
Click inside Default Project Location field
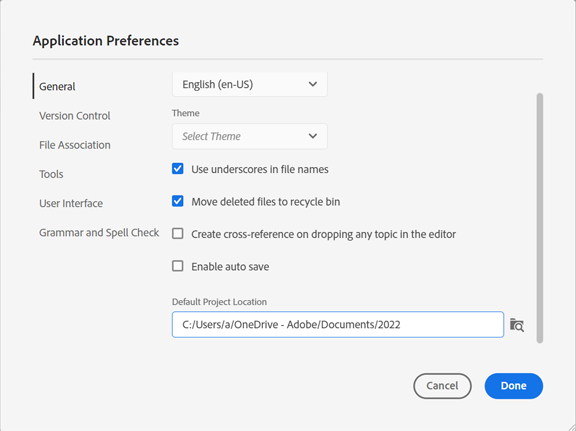coord(338,325)
